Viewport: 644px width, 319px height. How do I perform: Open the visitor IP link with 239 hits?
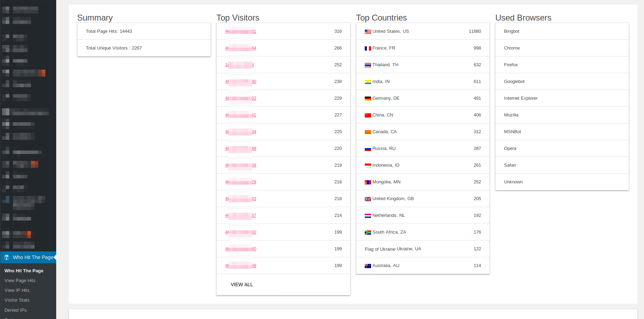click(241, 82)
